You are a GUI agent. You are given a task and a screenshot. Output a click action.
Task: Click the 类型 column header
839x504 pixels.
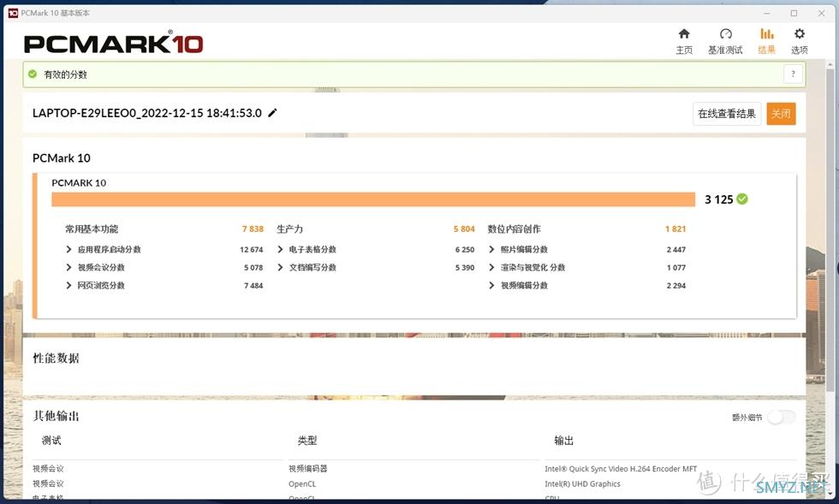click(307, 441)
